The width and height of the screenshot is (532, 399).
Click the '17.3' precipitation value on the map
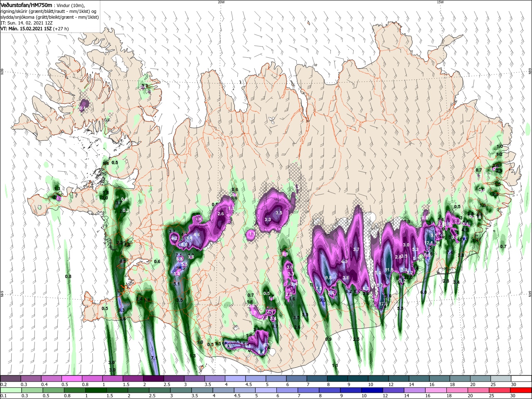pos(383,304)
